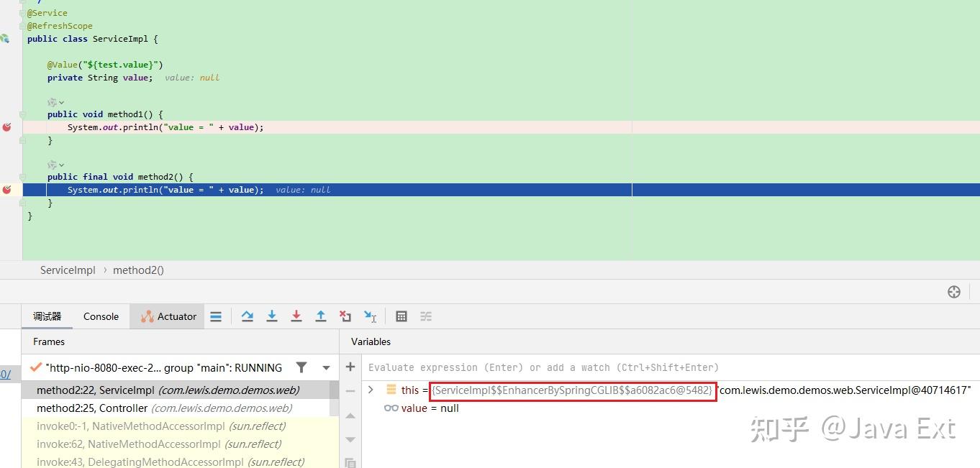The image size is (980, 468).
Task: Click the ServiceImpl breadcrumb
Action: (x=68, y=270)
